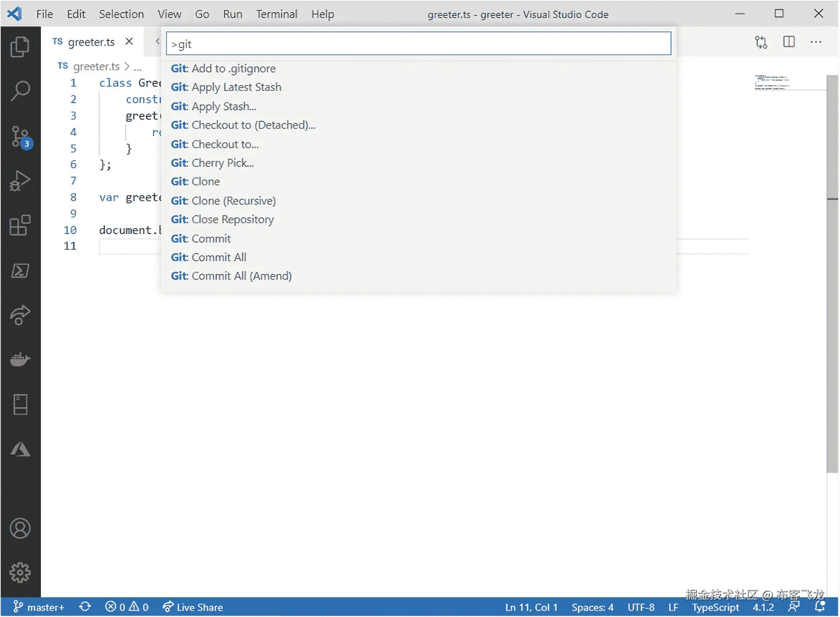Open the Terminal menu
The width and height of the screenshot is (840, 617).
[x=276, y=14]
